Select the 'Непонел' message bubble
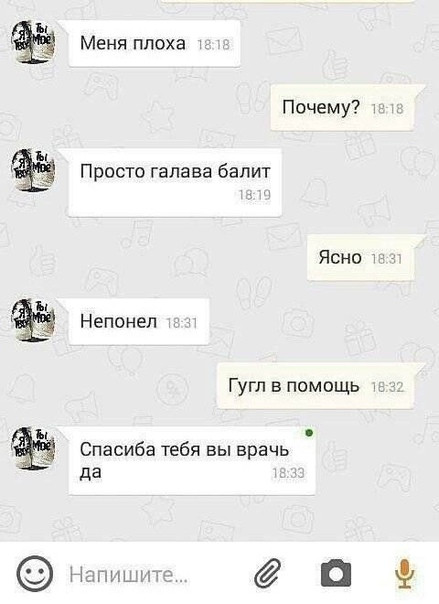439x604 pixels. point(139,321)
